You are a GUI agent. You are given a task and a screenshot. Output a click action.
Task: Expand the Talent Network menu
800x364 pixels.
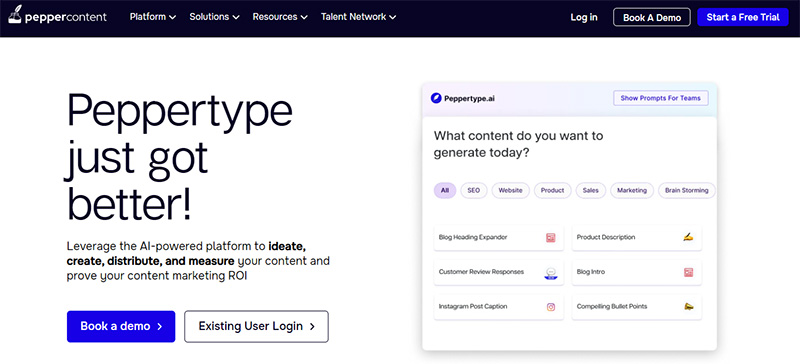pyautogui.click(x=358, y=17)
